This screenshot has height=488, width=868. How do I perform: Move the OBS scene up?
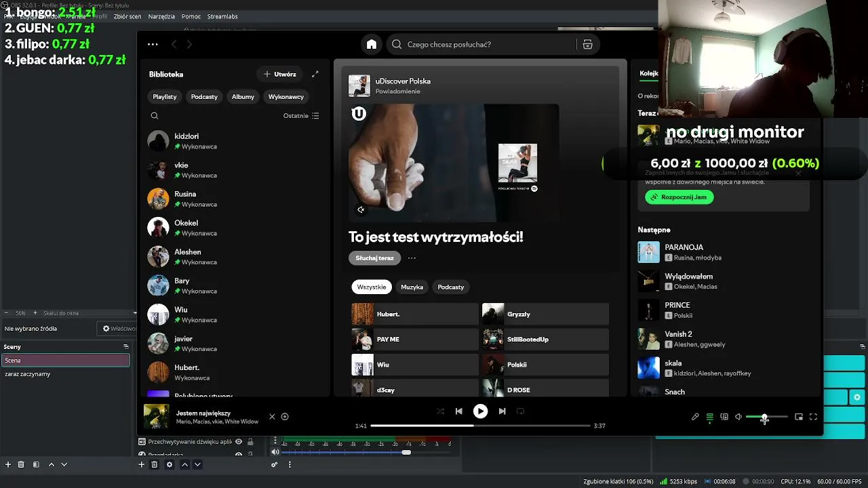point(51,465)
